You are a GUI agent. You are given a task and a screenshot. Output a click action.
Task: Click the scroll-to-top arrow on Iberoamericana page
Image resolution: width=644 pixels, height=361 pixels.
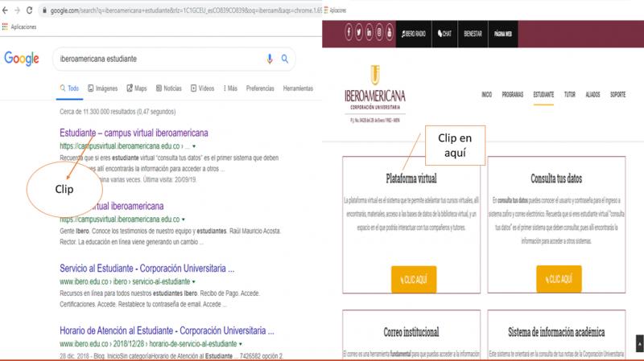(x=639, y=343)
